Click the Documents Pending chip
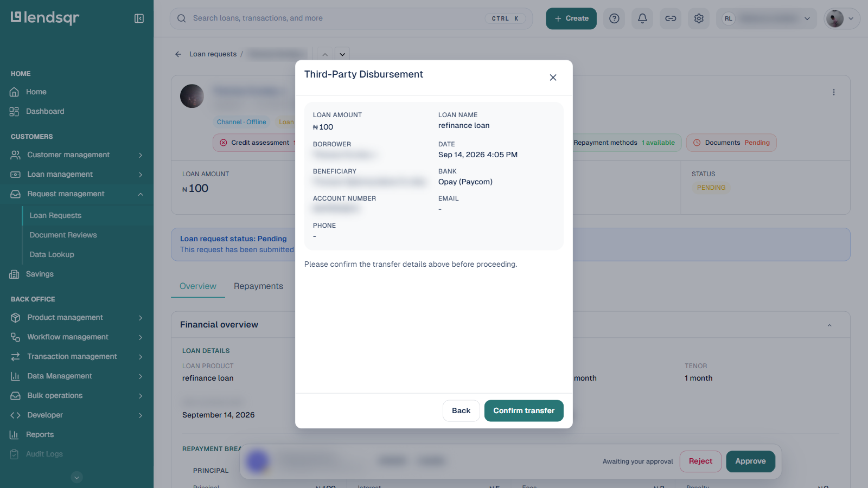Viewport: 868px width, 488px height. pos(731,143)
